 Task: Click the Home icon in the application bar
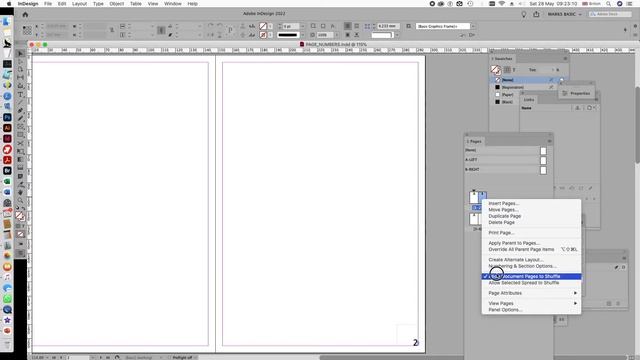pos(25,14)
